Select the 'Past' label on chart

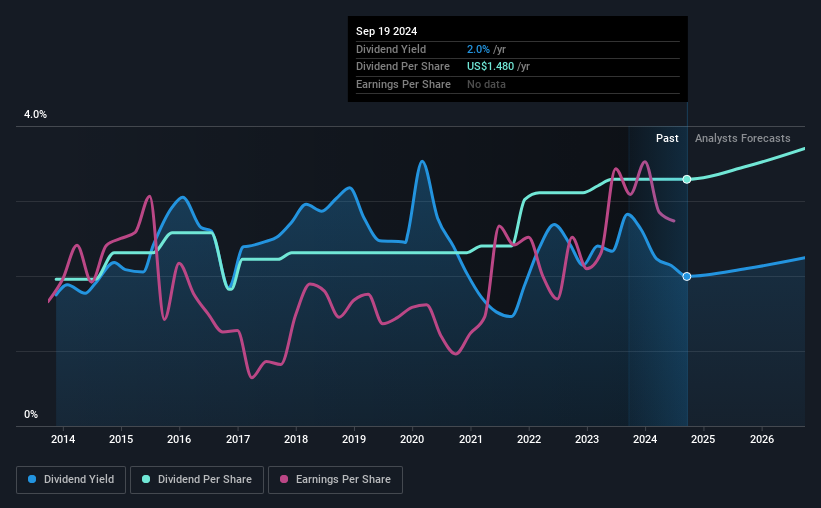point(667,138)
